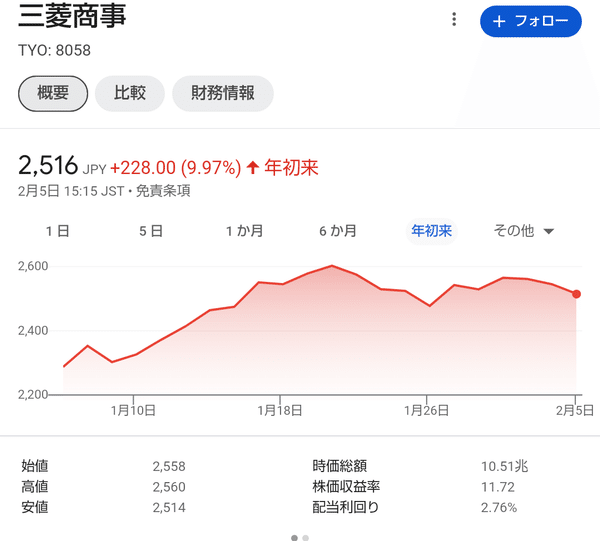
Task: Open the 財務情報 financials tab
Action: click(x=223, y=93)
